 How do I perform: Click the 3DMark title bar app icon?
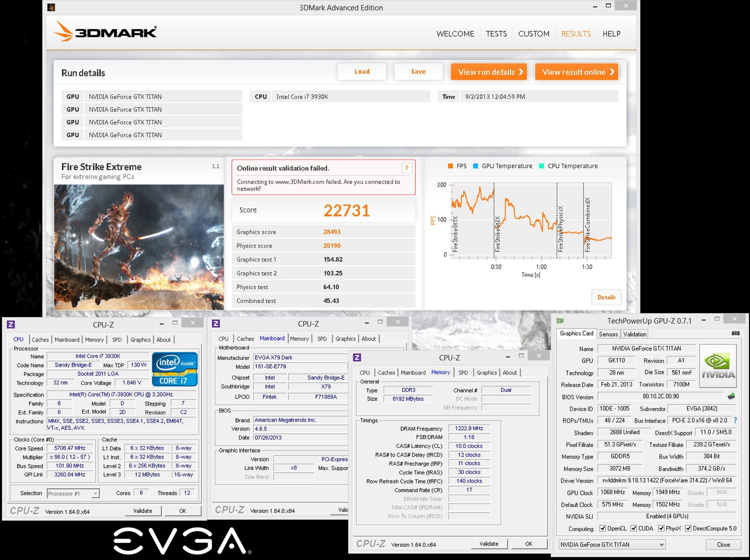tap(50, 7)
